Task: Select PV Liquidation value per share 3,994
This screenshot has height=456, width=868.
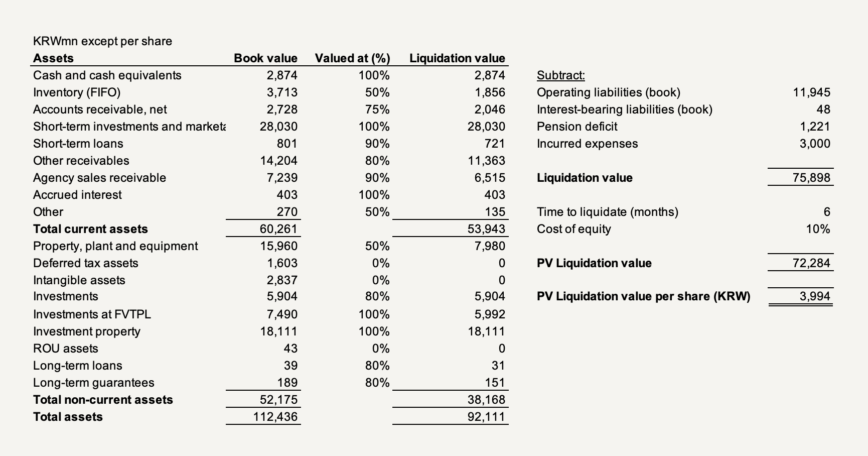Action: (815, 296)
